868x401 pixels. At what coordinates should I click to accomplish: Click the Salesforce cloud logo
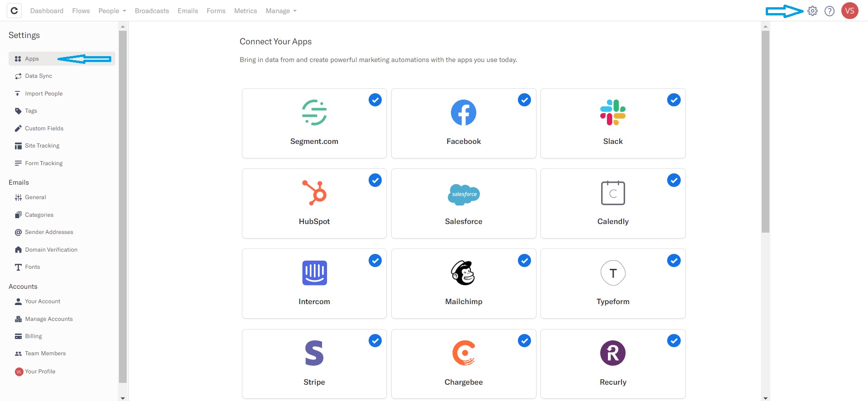click(464, 194)
